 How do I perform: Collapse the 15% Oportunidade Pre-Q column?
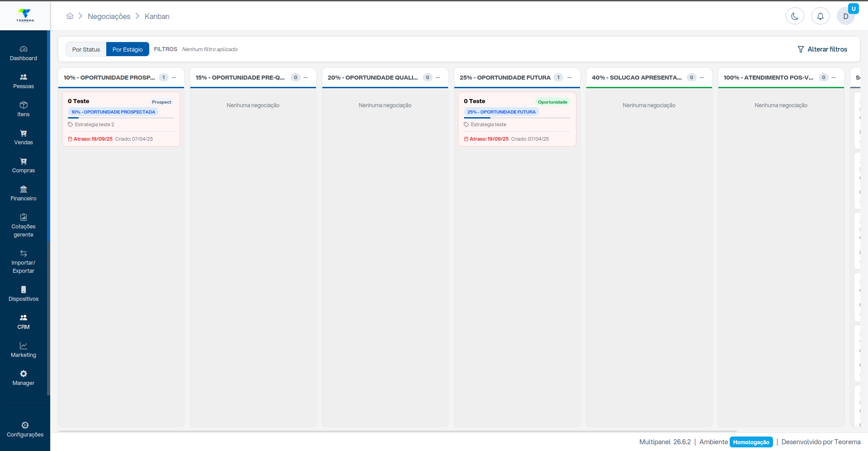tap(306, 77)
